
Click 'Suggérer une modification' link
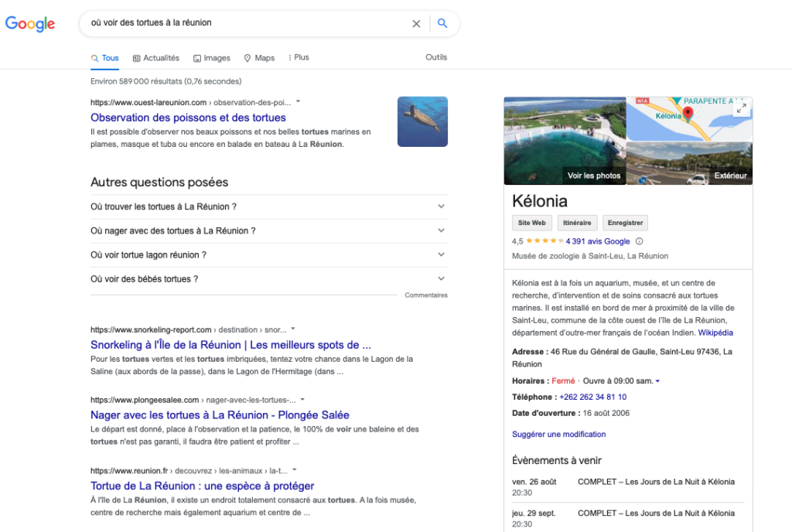[x=558, y=434]
